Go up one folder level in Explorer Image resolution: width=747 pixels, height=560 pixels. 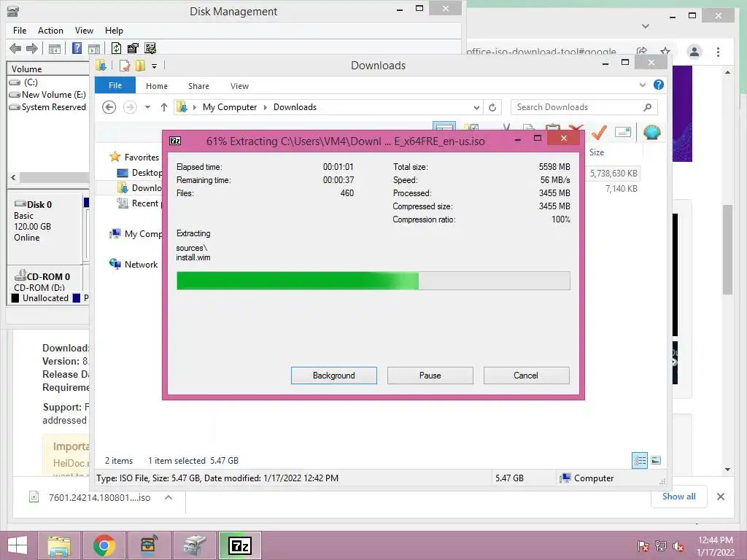coord(164,107)
